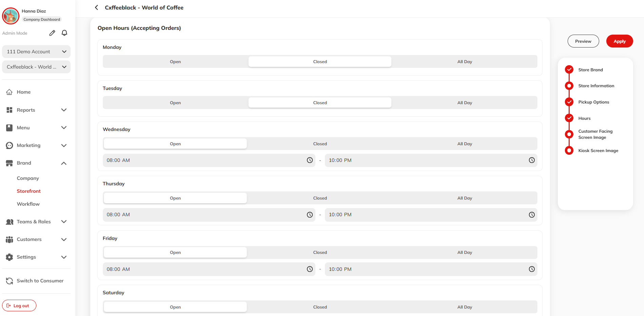Click the red Apply button

pyautogui.click(x=620, y=41)
